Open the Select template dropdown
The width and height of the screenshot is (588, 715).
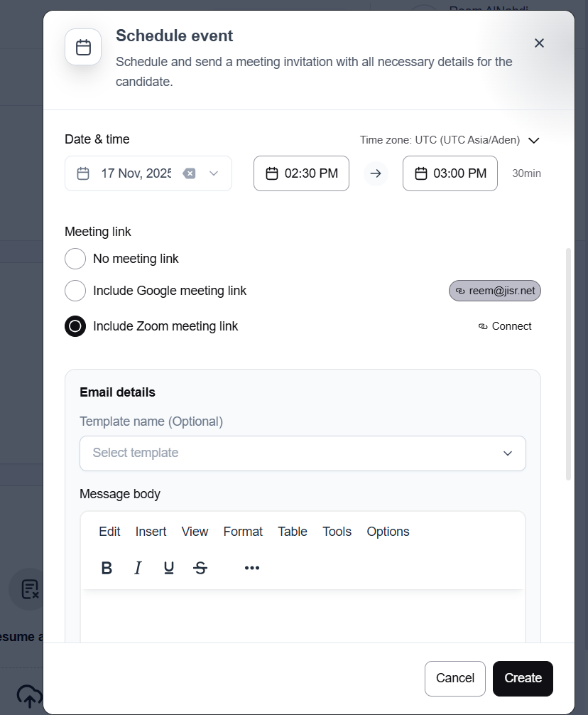pyautogui.click(x=303, y=453)
